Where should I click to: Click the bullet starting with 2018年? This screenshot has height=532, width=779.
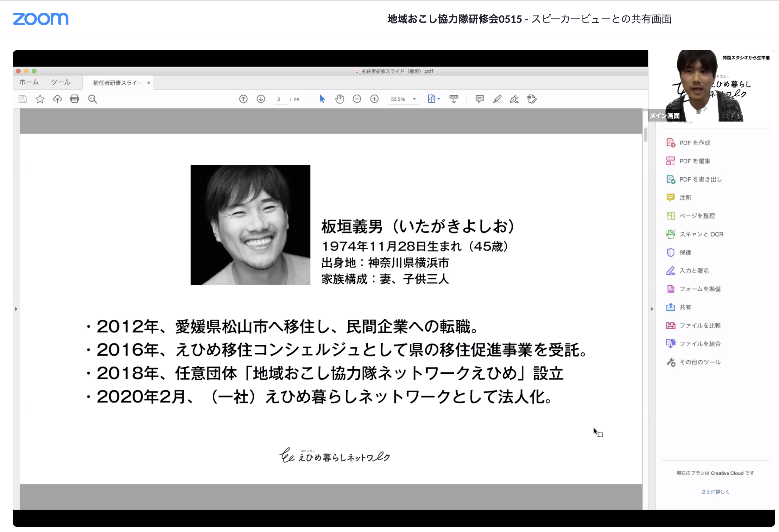325,373
